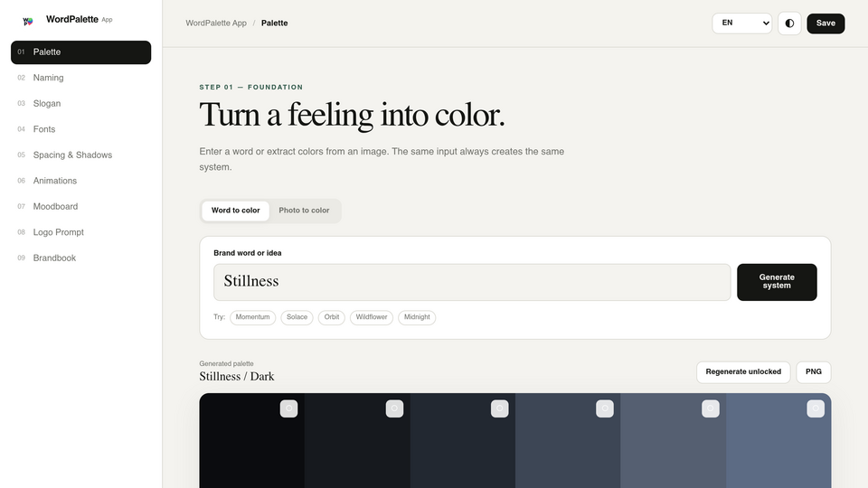Navigate to Logo Prompt step

[80, 232]
